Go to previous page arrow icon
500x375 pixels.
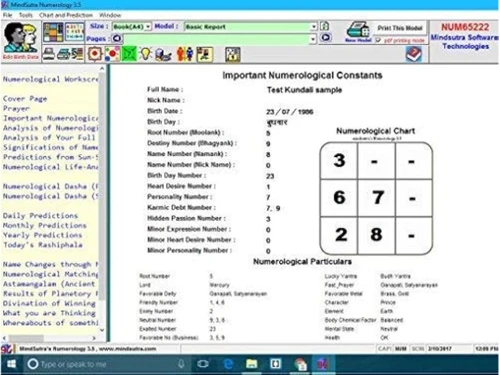[117, 39]
